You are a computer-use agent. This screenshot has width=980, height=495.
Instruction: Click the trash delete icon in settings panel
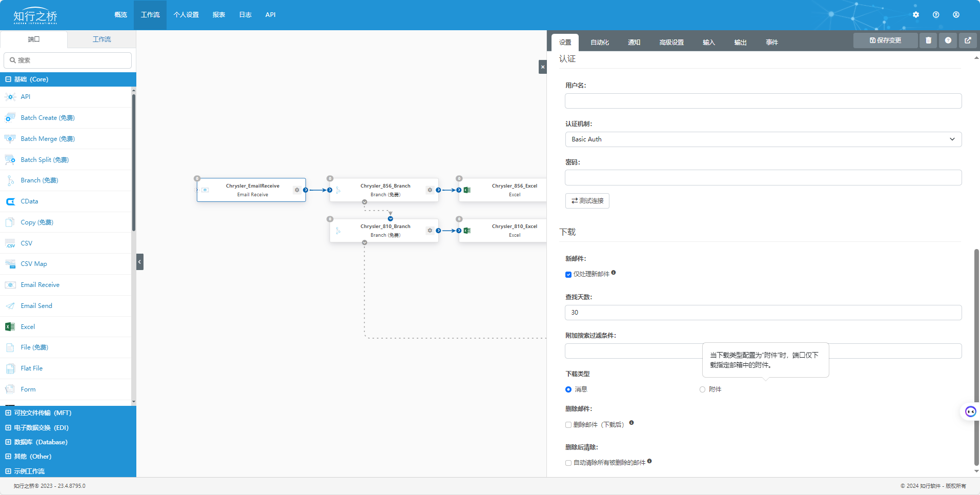point(928,40)
